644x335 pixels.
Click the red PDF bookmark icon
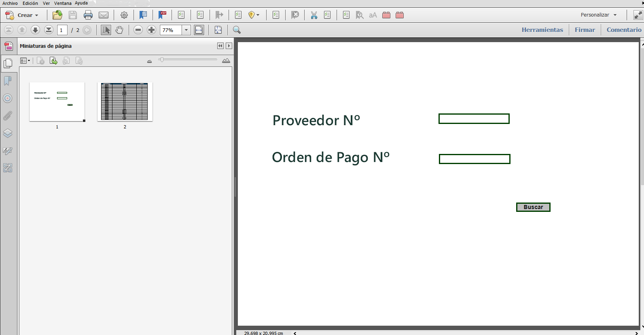pos(162,15)
